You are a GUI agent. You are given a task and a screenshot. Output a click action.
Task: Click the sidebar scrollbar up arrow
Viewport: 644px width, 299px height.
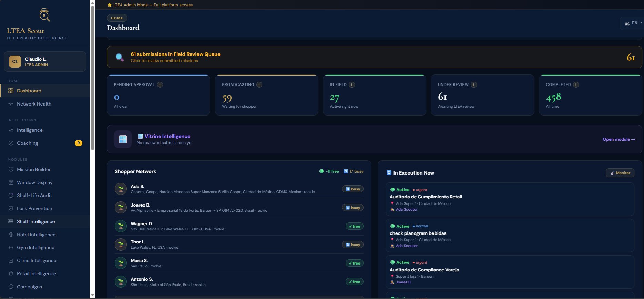click(92, 3)
